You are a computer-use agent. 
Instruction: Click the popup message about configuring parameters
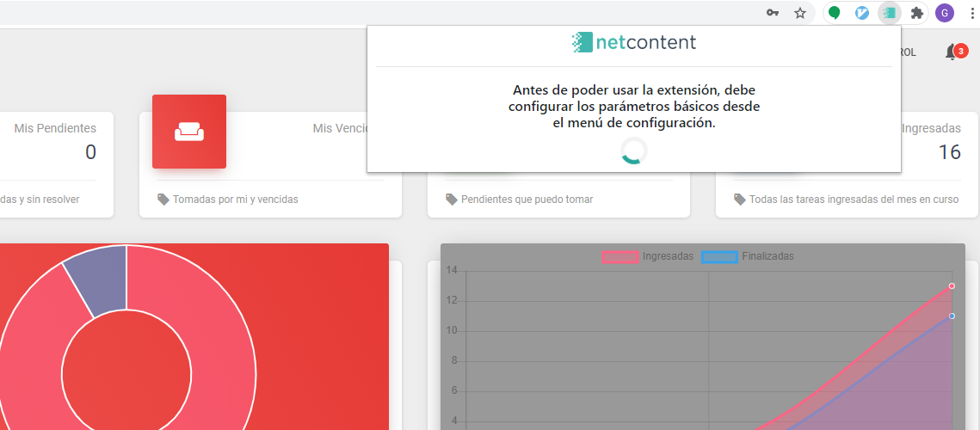pos(634,107)
